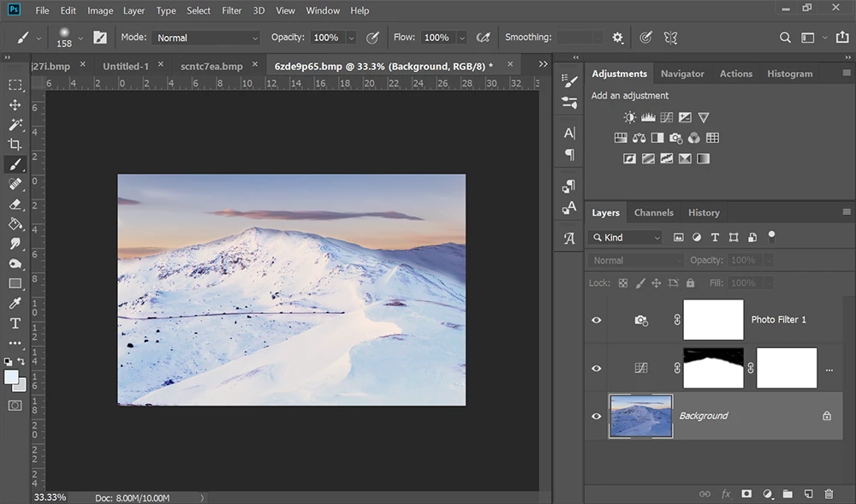Viewport: 856px width, 504px height.
Task: Switch to the Channels tab
Action: 653,212
